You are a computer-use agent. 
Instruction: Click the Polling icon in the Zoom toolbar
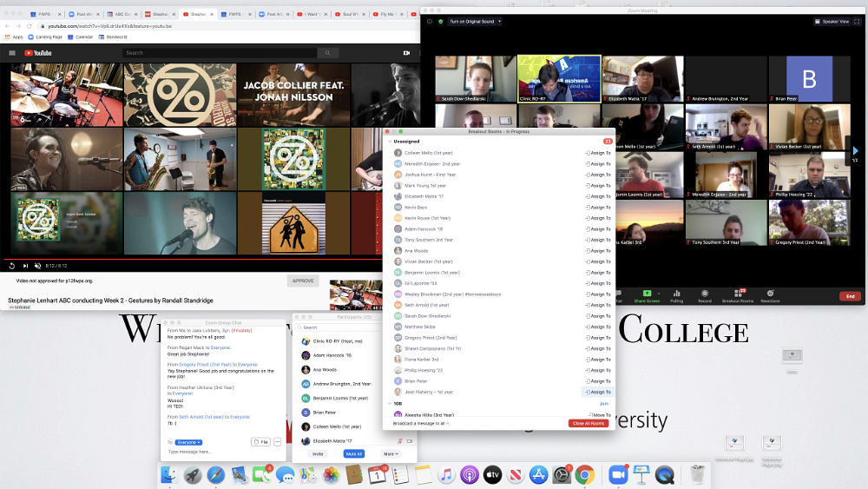pyautogui.click(x=676, y=295)
